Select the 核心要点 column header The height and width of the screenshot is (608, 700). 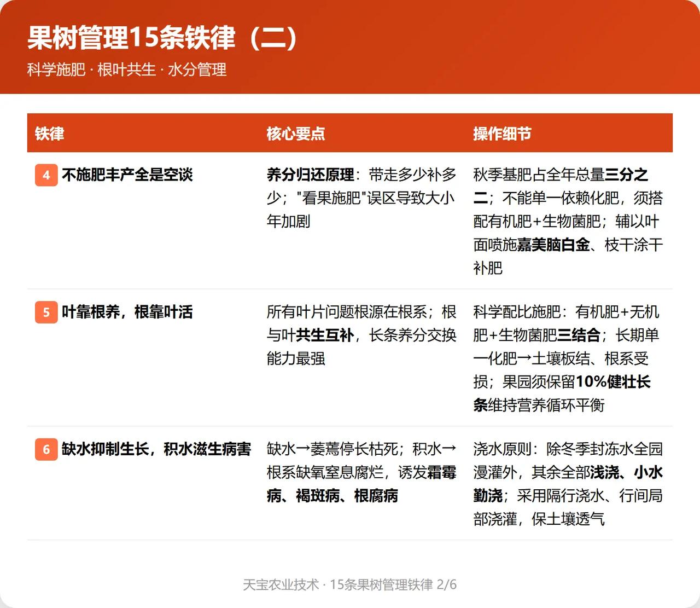(x=296, y=134)
